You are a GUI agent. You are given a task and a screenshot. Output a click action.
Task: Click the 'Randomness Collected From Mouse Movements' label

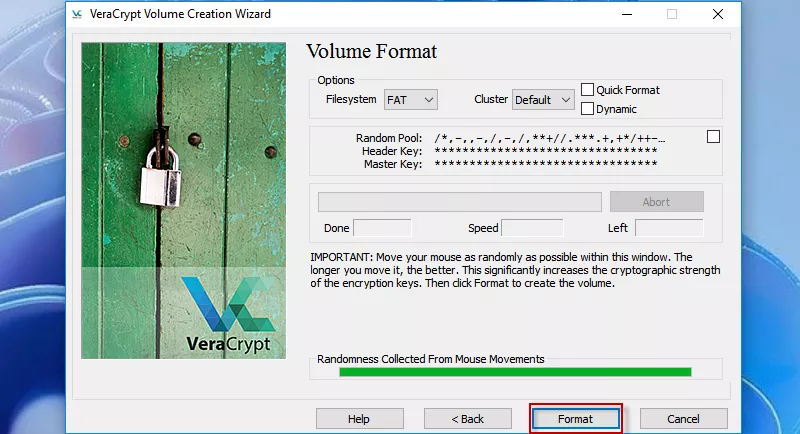pos(431,359)
